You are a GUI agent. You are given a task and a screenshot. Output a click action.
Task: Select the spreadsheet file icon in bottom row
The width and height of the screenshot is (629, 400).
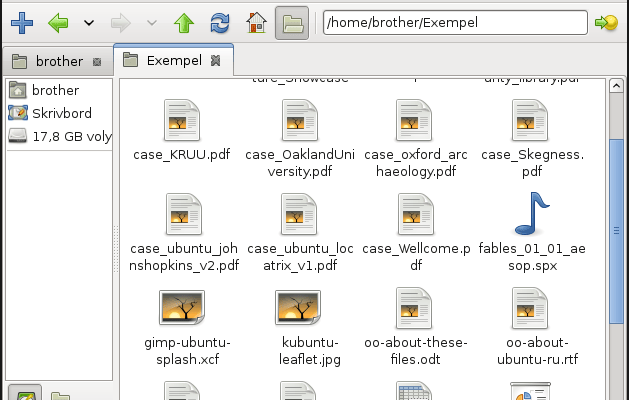tap(414, 390)
